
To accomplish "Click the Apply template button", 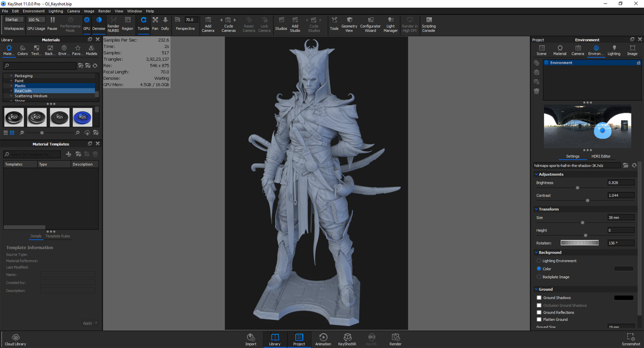I will point(88,323).
